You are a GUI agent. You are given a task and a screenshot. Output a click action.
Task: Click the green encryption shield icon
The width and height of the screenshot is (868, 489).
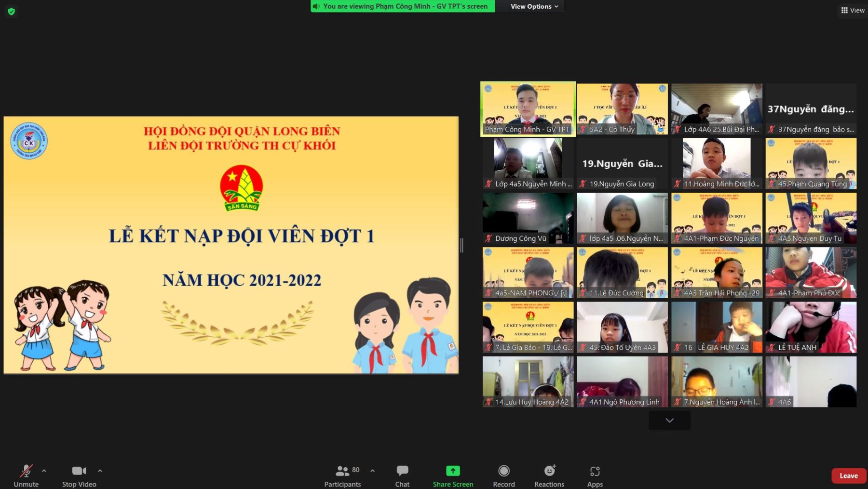click(x=12, y=11)
